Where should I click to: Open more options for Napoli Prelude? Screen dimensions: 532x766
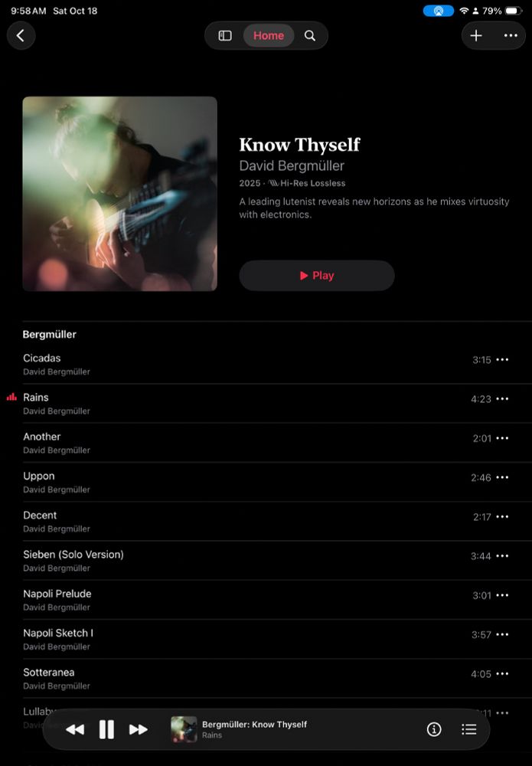point(502,595)
